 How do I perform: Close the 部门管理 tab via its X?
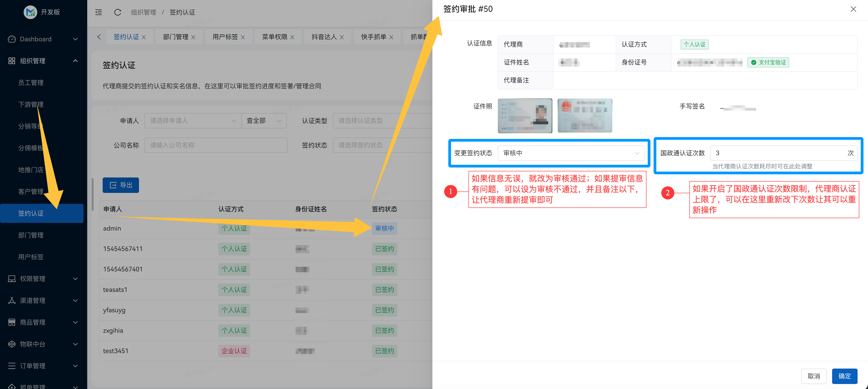[193, 37]
